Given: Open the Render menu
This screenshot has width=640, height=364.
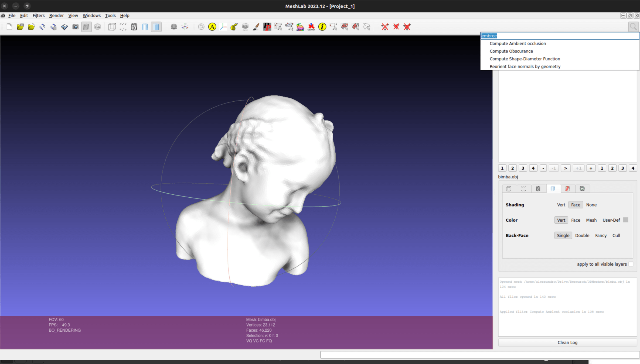Looking at the screenshot, I should coord(56,15).
